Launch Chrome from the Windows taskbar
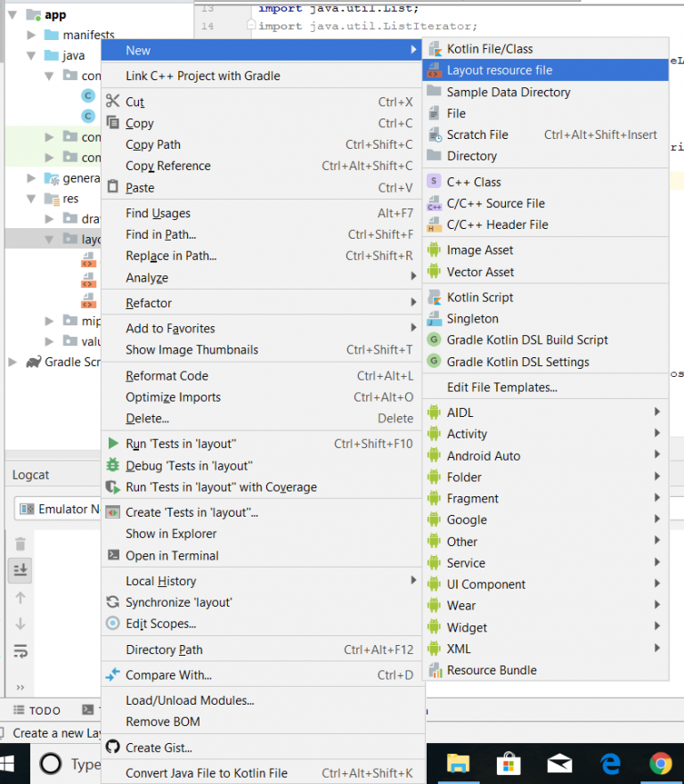684x784 pixels. pos(661,764)
